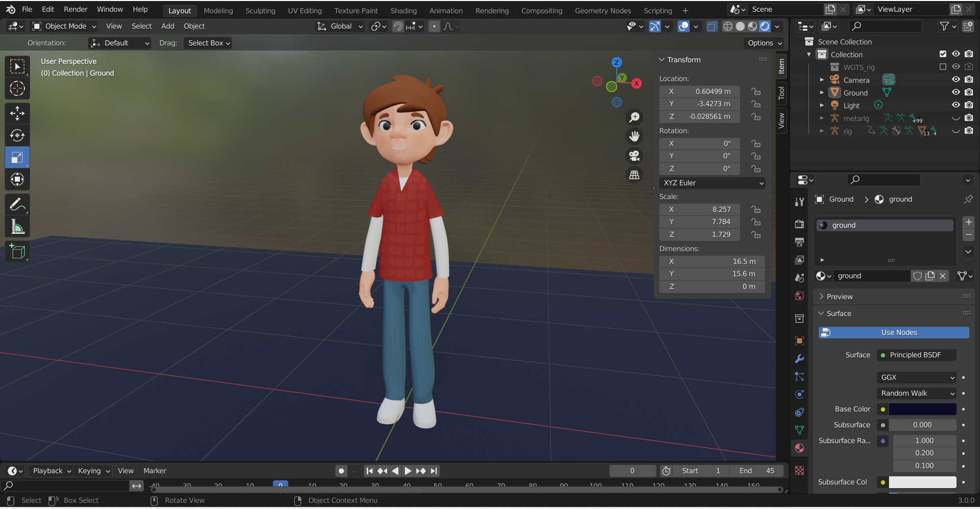Screen dimensions: 980x509
Task: Select the Measure tool
Action: coord(17,226)
